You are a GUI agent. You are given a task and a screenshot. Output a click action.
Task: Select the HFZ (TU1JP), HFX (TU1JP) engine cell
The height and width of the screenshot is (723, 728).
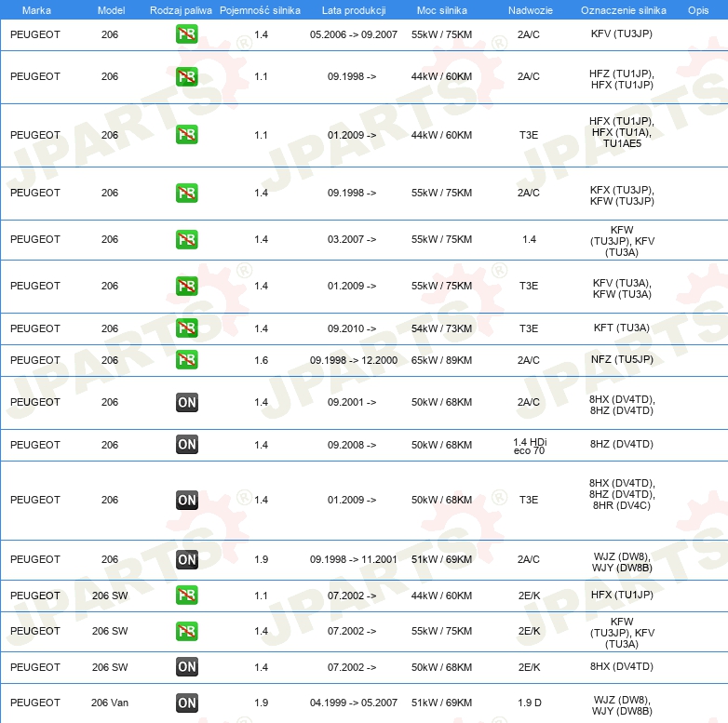[x=622, y=79]
